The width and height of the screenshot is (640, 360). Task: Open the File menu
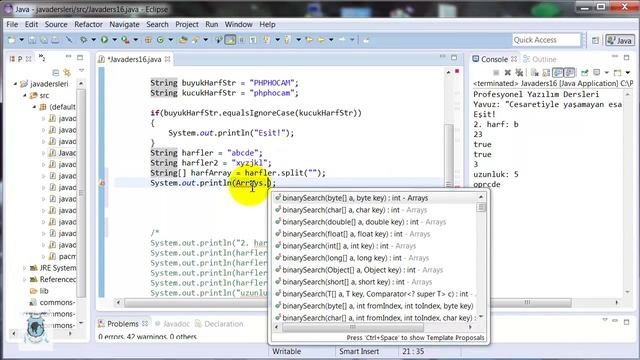coord(12,24)
